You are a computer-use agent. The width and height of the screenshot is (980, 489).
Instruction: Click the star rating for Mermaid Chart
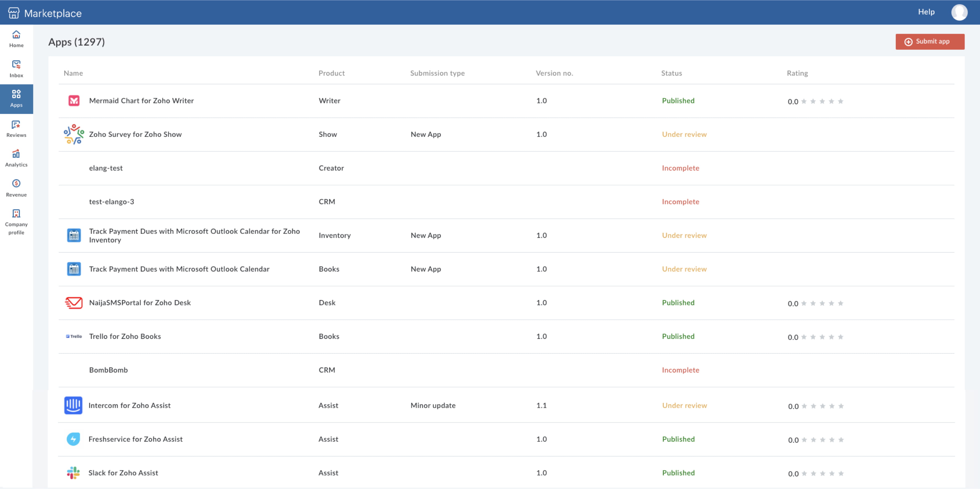pyautogui.click(x=822, y=101)
